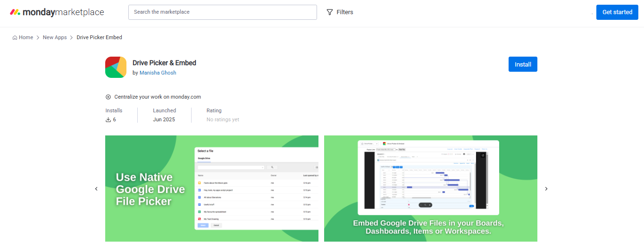Click the home icon in breadcrumb

coord(15,38)
